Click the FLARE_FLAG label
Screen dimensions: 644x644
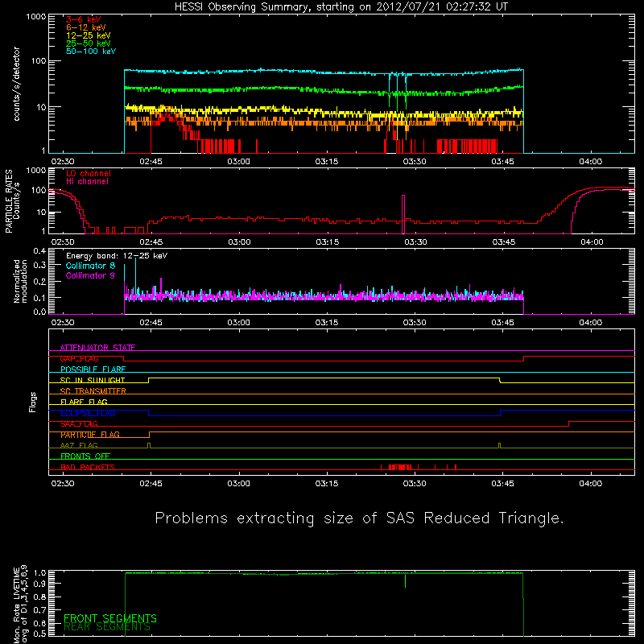tap(84, 402)
